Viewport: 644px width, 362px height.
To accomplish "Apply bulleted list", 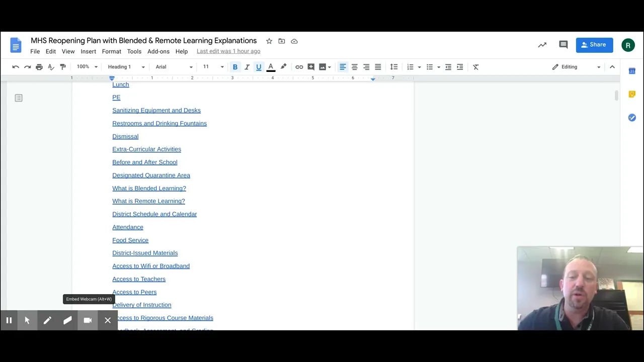I will 430,67.
